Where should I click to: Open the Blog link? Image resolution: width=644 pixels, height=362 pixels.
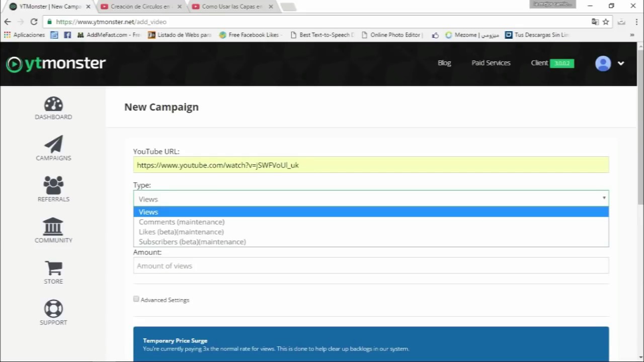click(x=444, y=63)
